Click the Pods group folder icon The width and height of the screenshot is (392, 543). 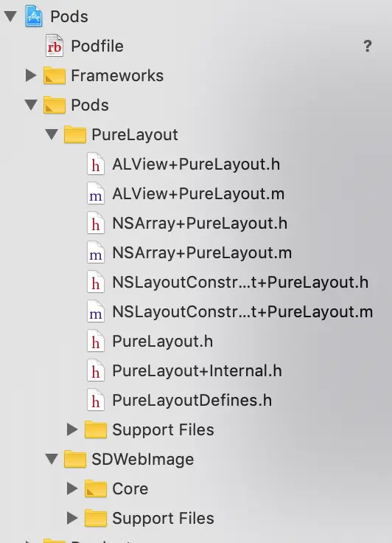[x=55, y=105]
